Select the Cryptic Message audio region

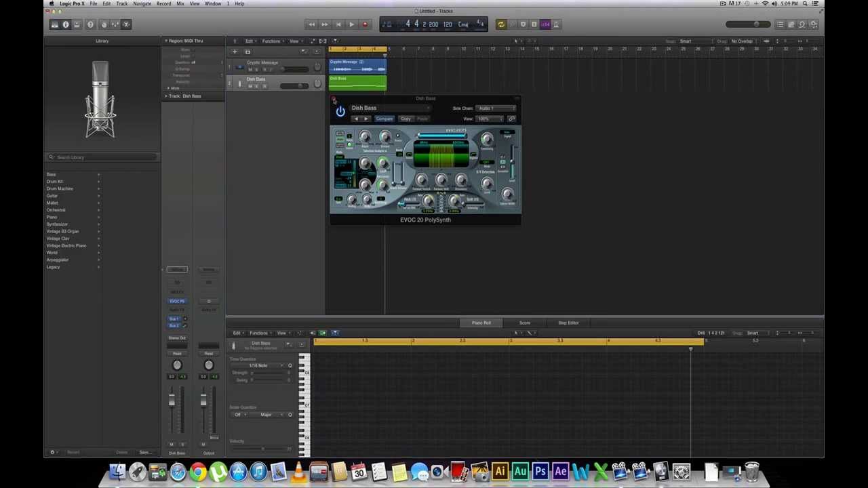click(358, 66)
